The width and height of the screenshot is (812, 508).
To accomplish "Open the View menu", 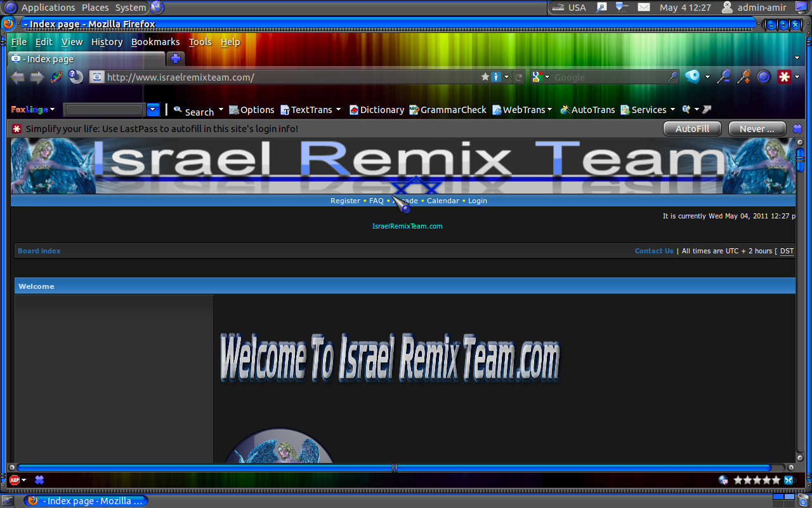I will point(72,42).
